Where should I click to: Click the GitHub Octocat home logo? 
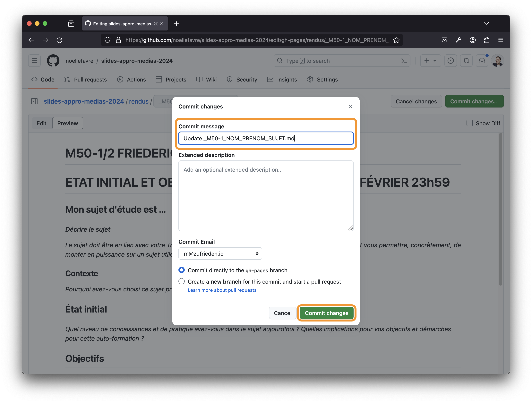tap(53, 61)
